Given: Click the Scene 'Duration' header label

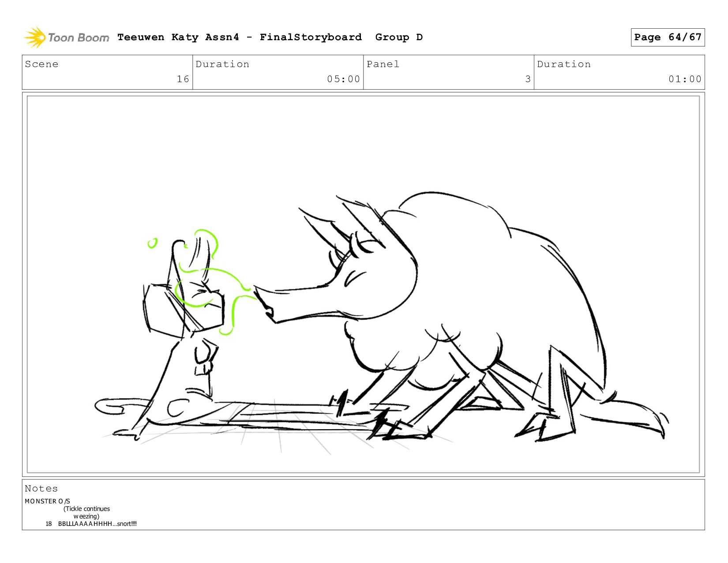Looking at the screenshot, I should pos(222,64).
